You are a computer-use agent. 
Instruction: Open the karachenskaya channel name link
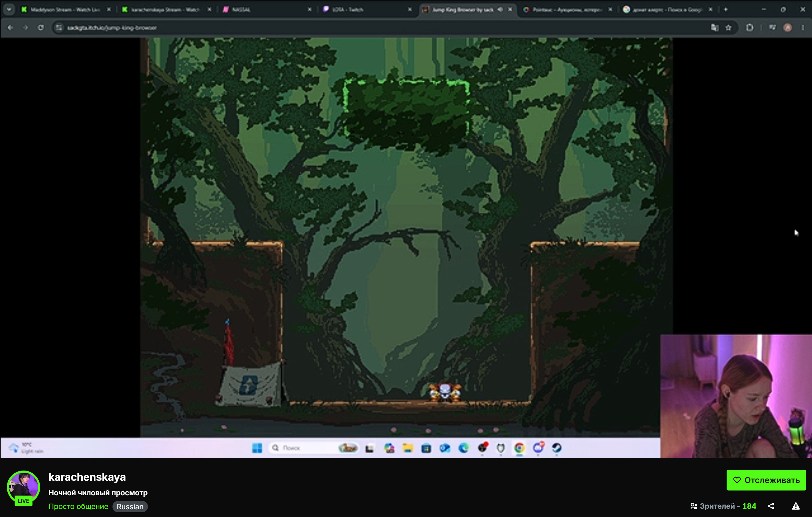click(87, 477)
